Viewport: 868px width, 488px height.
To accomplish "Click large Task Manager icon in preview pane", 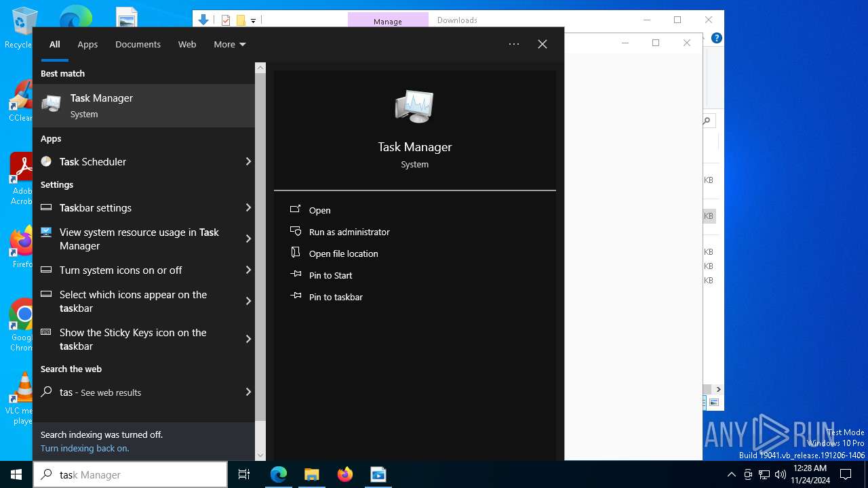I will tap(414, 106).
